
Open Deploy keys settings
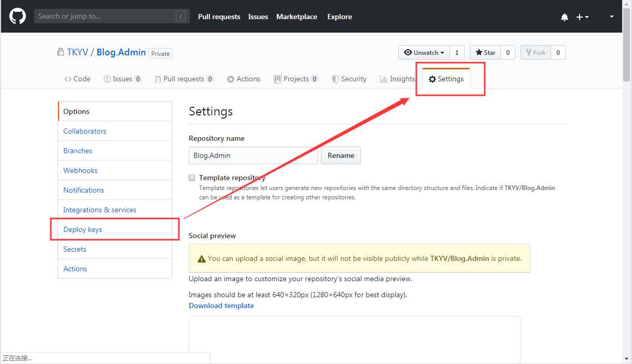point(115,229)
